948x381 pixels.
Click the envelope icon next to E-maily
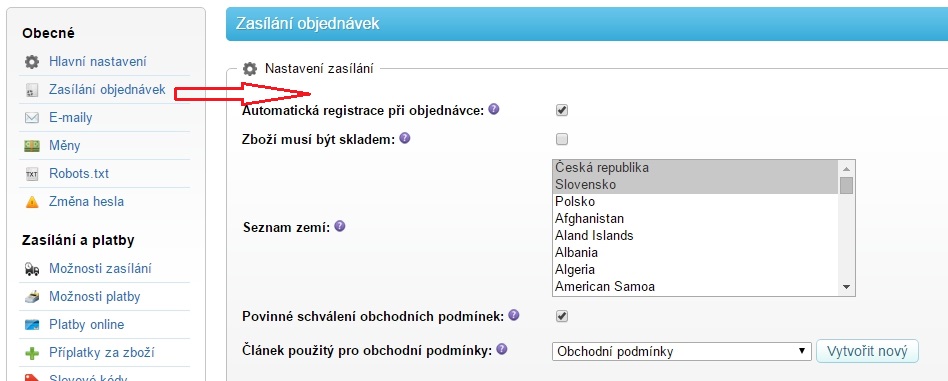pos(32,118)
